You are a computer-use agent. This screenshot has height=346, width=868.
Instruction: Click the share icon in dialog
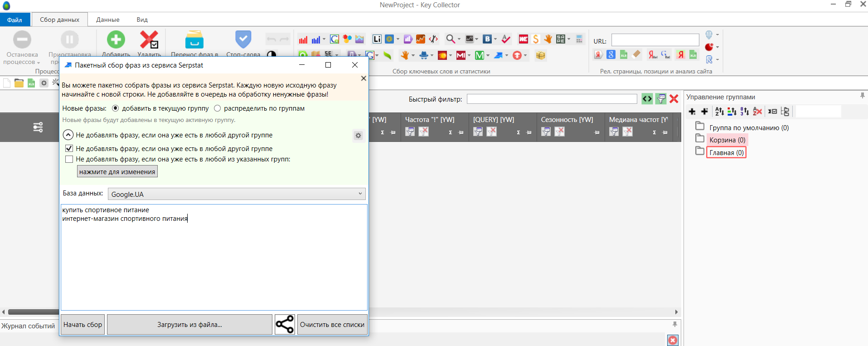pos(285,325)
